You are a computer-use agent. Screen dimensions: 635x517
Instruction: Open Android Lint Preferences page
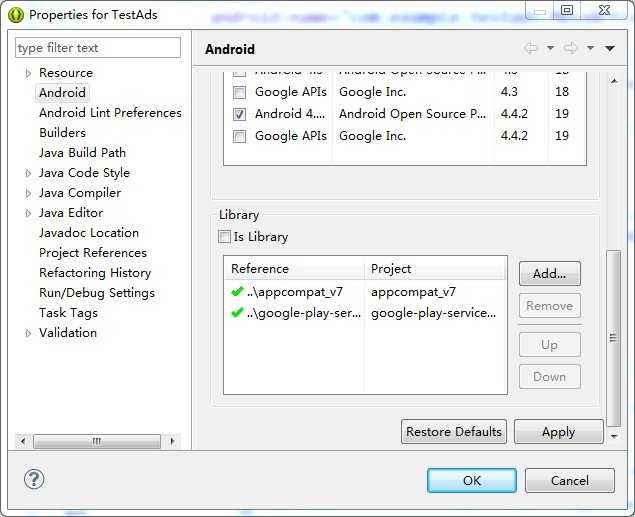point(110,113)
